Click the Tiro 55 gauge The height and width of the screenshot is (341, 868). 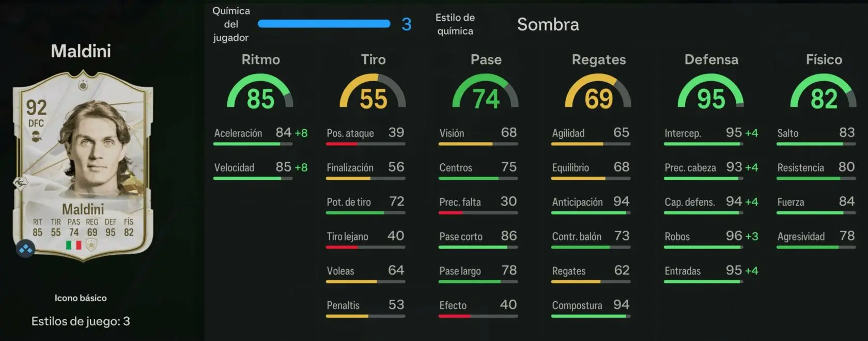(x=373, y=91)
